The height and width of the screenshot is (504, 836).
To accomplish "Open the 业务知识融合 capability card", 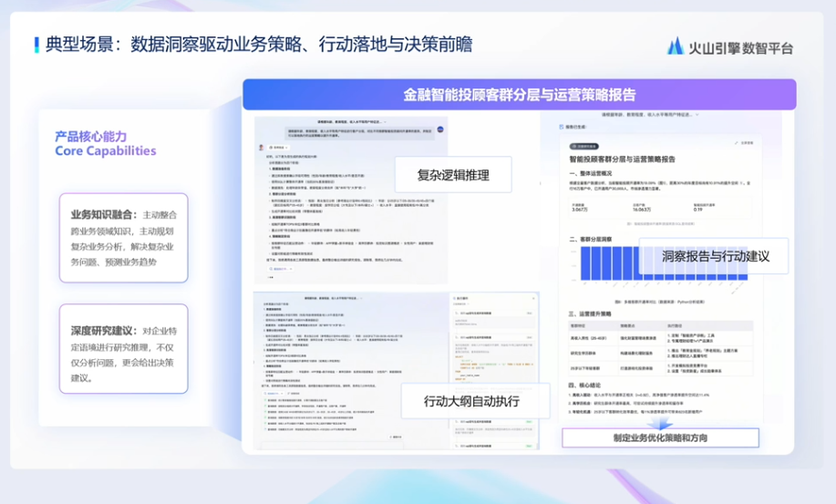I will pyautogui.click(x=124, y=238).
